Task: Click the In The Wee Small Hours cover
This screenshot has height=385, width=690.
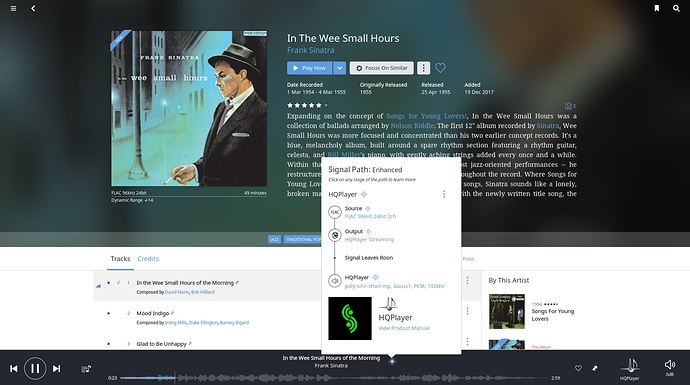Action: click(x=189, y=109)
